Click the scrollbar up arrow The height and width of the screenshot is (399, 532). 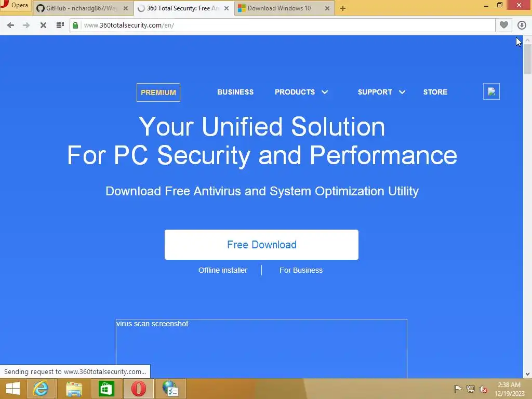(528, 39)
